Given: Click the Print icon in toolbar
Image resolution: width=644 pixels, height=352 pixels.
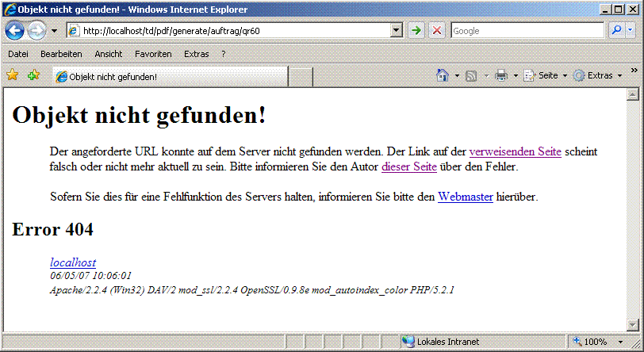Looking at the screenshot, I should [x=501, y=76].
